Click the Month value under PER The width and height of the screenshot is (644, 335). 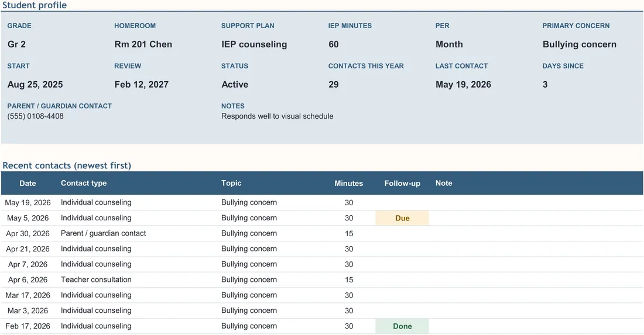coord(449,44)
